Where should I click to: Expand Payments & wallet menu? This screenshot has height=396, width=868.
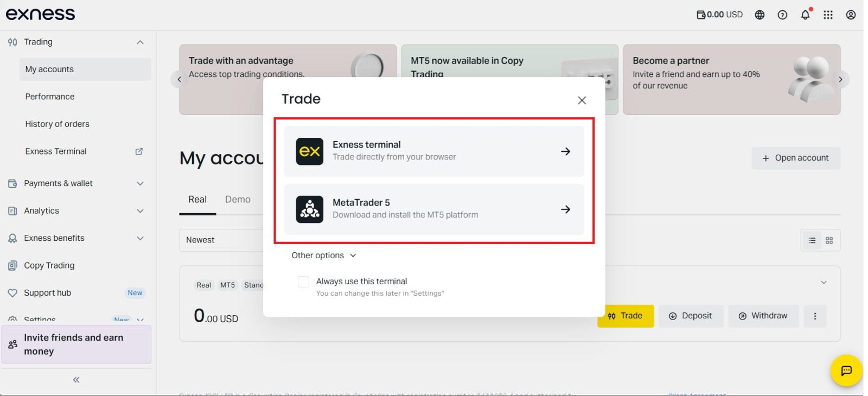pyautogui.click(x=76, y=183)
